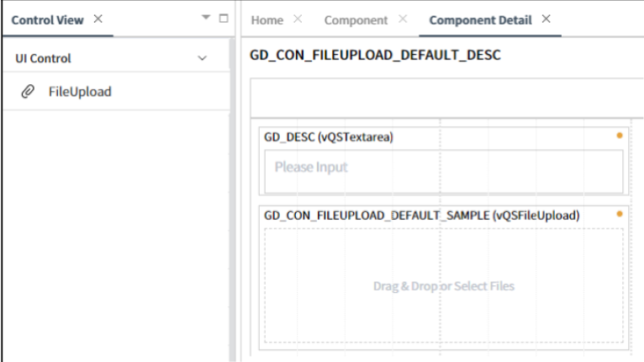Select the GD_DESC (vQSTextarea) label

point(329,137)
